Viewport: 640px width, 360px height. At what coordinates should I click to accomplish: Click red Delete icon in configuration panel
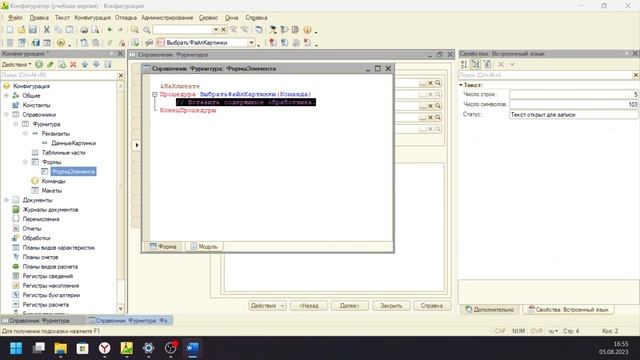click(73, 64)
